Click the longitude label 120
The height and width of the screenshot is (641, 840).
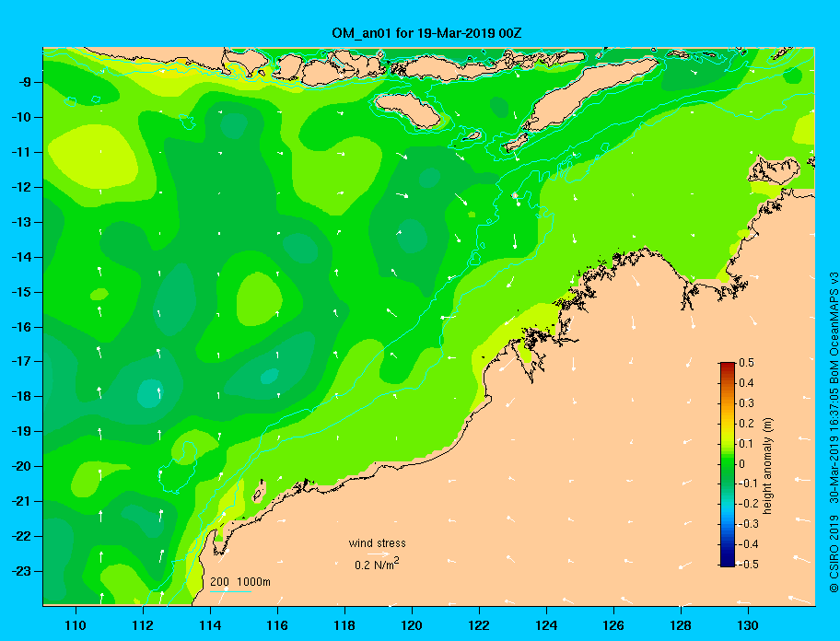pyautogui.click(x=412, y=625)
